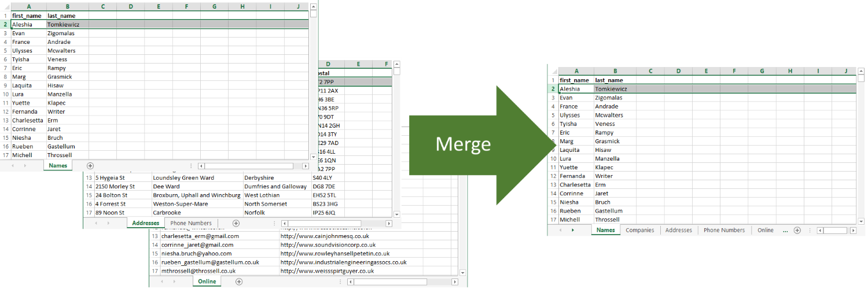The image size is (868, 290).
Task: Click scroll-down arrow in the Addresses workbook
Action: pos(396,214)
